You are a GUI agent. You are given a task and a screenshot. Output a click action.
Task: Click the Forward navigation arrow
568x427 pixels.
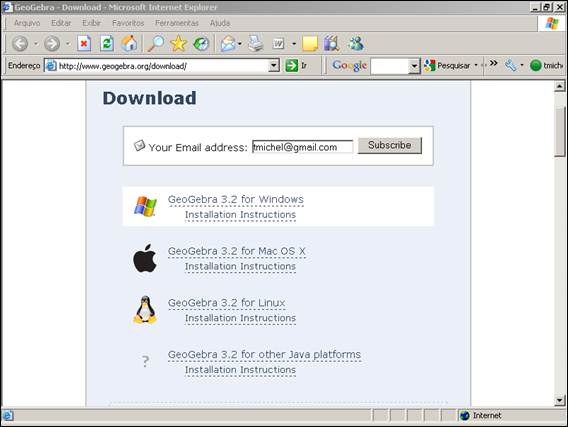pyautogui.click(x=52, y=43)
